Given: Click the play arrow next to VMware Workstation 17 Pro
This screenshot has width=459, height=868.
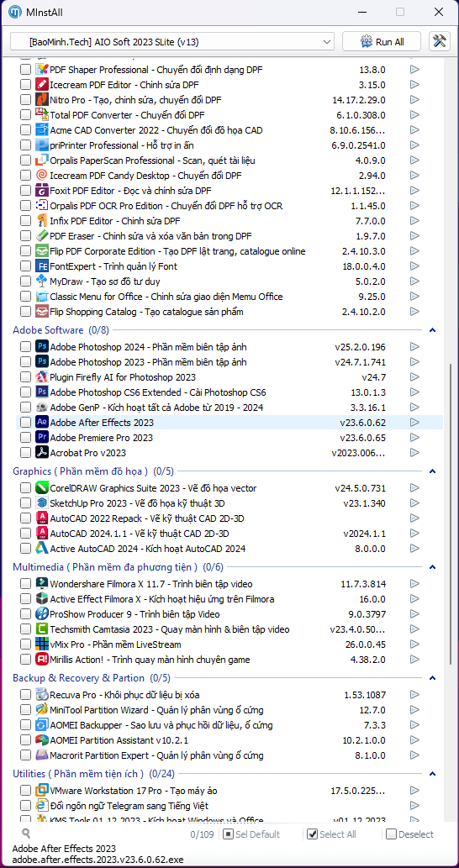Looking at the screenshot, I should point(414,791).
